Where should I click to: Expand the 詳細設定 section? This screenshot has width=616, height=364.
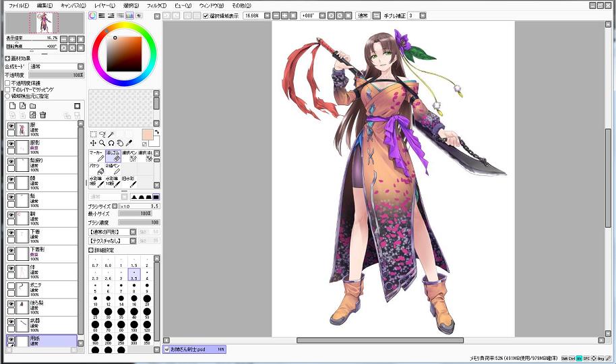[x=91, y=250]
